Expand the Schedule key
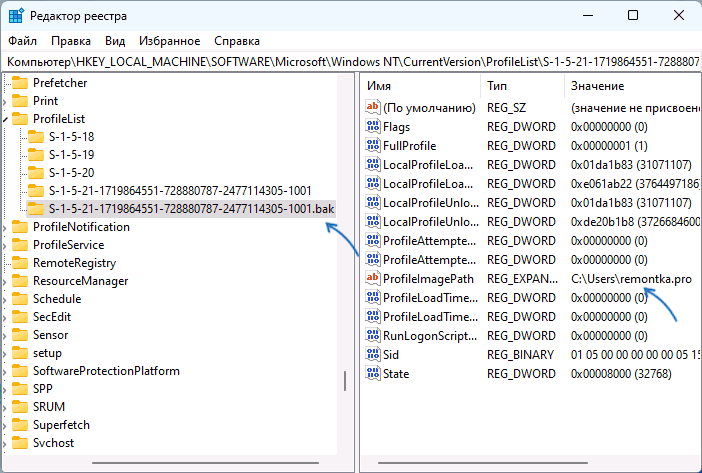The height and width of the screenshot is (473, 702). click(8, 299)
